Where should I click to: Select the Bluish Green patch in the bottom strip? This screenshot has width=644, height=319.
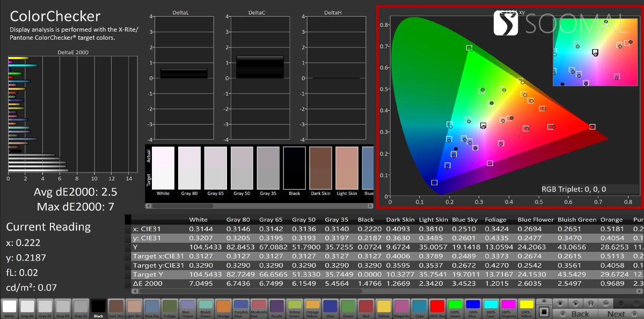tap(206, 308)
